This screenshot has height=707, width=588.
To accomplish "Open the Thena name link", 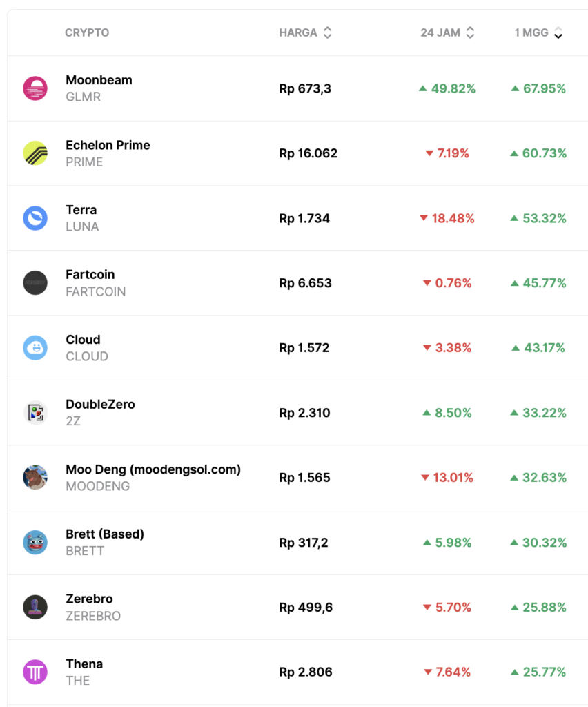I will (84, 664).
